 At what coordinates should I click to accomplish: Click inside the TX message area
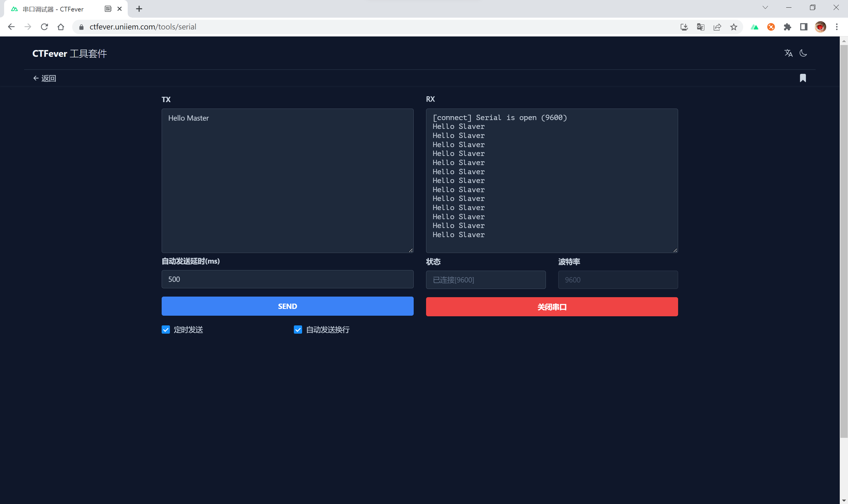(287, 180)
